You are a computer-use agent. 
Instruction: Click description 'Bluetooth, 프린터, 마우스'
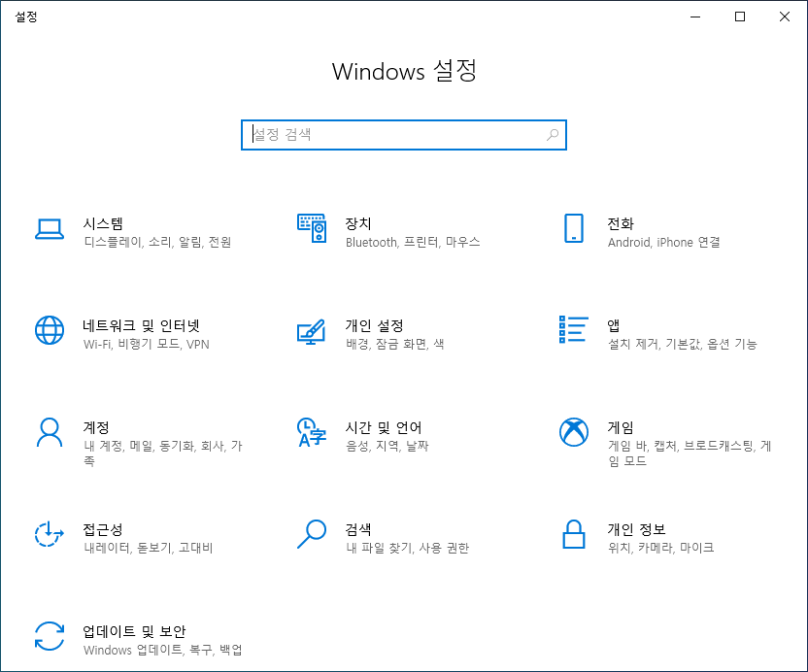[x=413, y=242]
